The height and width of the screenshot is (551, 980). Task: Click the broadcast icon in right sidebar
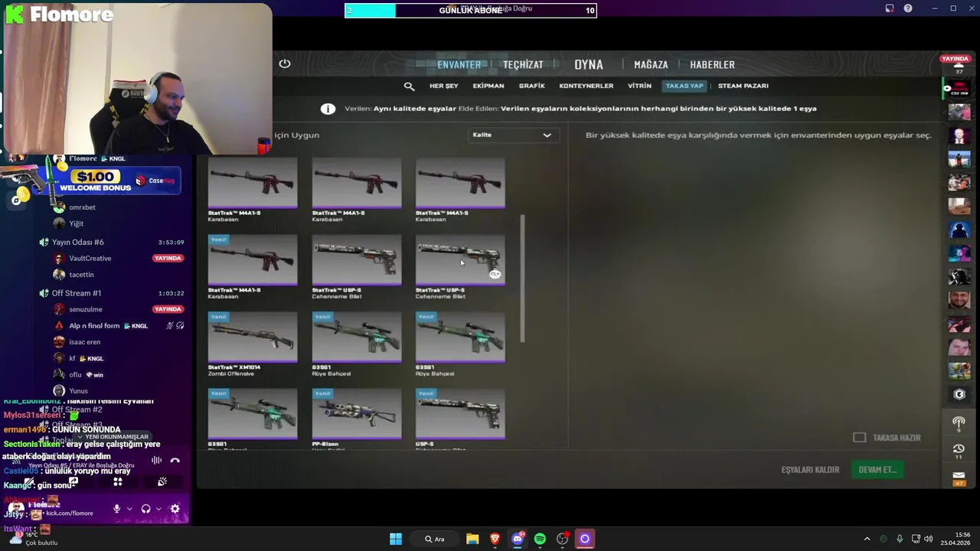(959, 422)
